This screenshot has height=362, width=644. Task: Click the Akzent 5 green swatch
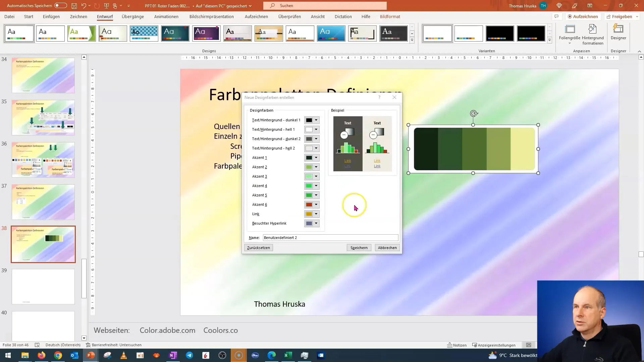click(x=309, y=195)
